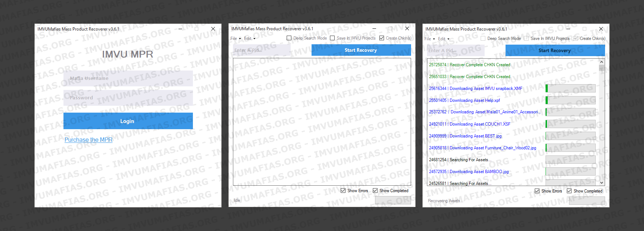Select row 24921011 Downloading Asset COUCH1.XSF
The image size is (644, 231).
click(469, 124)
